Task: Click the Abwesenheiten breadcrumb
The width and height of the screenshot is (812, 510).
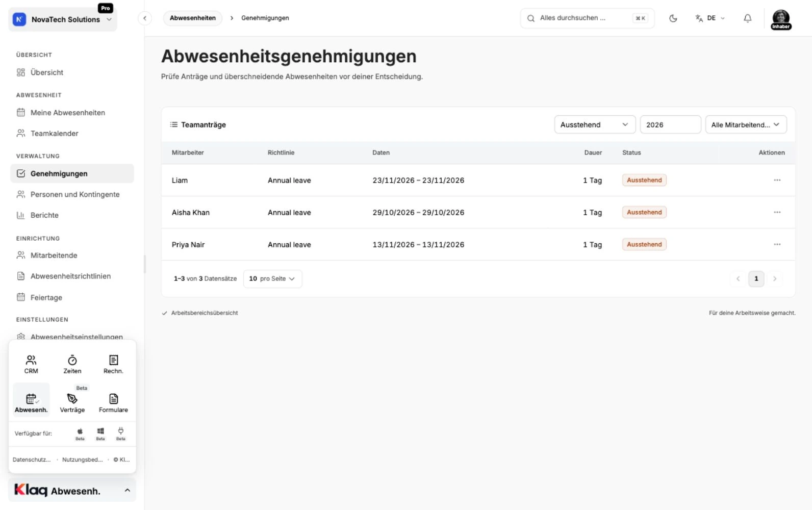Action: pos(193,18)
